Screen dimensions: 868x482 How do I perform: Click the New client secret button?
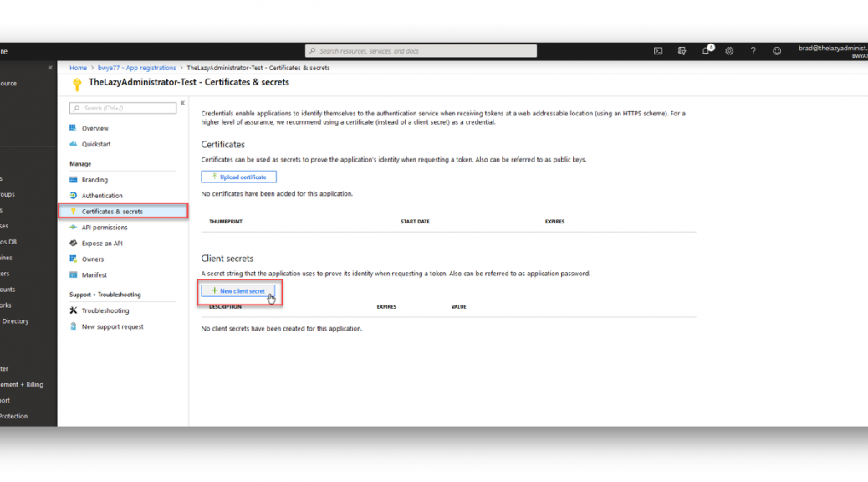tap(238, 291)
